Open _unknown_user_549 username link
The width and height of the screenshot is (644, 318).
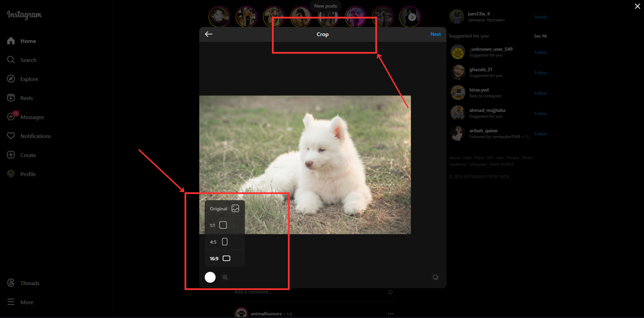point(491,49)
